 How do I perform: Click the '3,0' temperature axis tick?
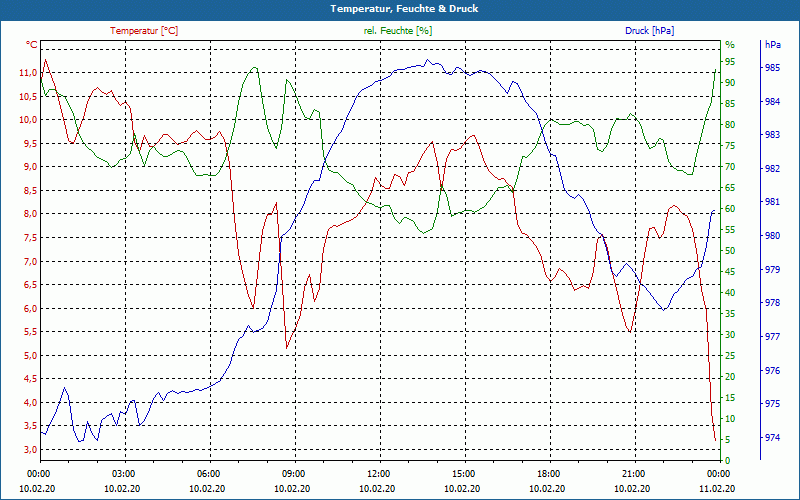coord(30,449)
